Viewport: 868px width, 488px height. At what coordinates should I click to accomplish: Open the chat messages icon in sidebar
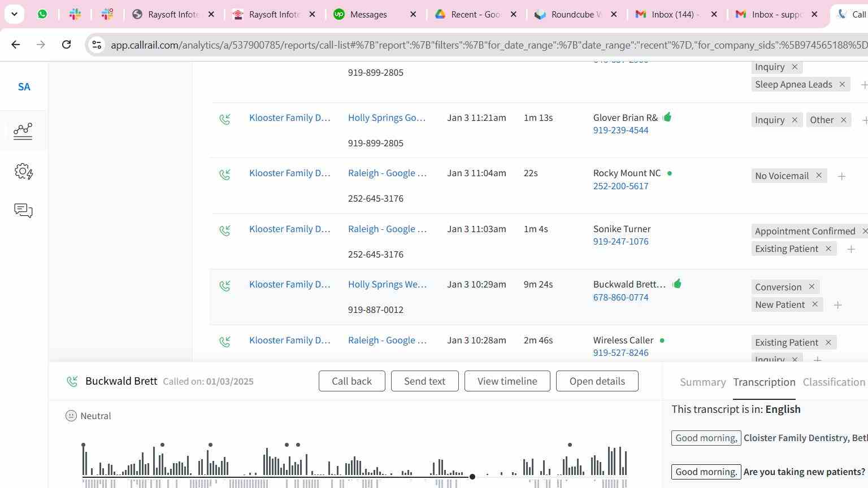(23, 211)
